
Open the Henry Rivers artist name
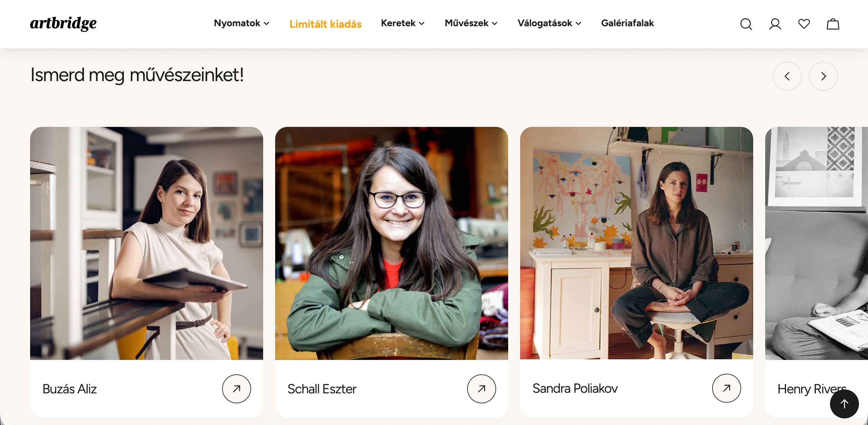(811, 389)
